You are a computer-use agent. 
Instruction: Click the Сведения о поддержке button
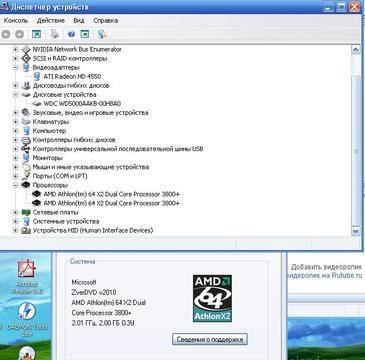(210, 339)
